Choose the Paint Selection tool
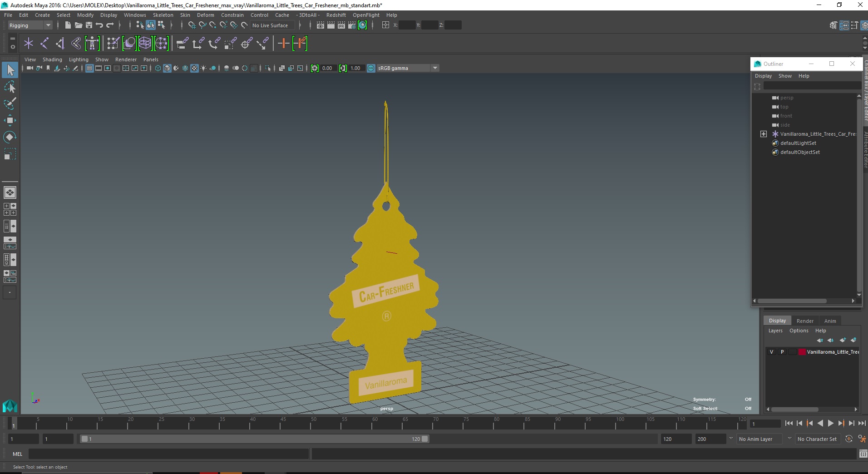 click(10, 104)
